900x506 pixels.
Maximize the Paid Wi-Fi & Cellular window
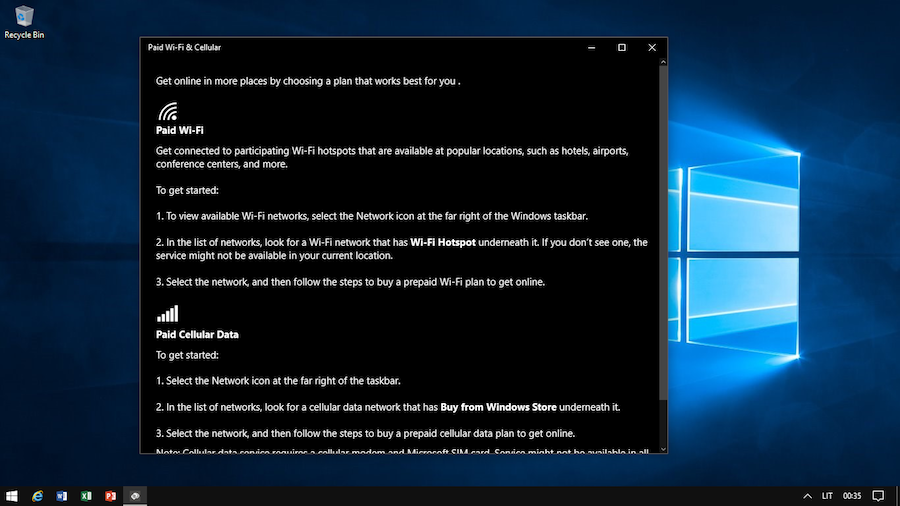click(x=621, y=47)
